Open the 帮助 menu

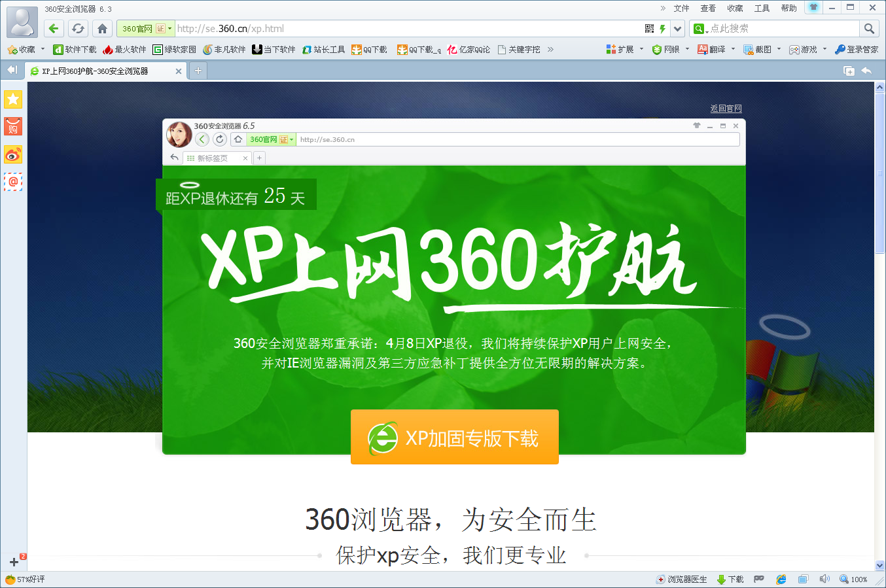pos(789,9)
